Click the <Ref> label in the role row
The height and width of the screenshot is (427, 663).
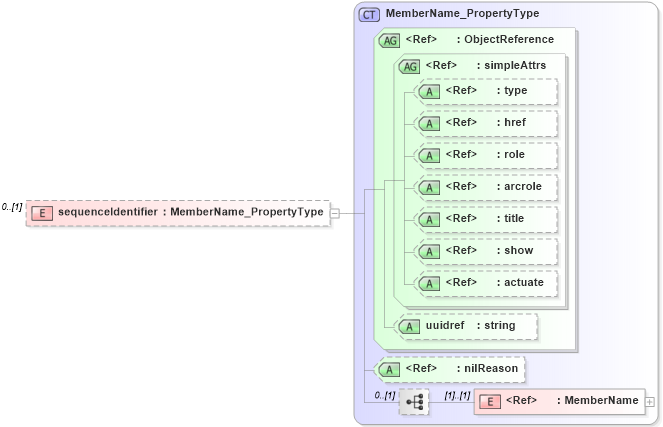(461, 154)
